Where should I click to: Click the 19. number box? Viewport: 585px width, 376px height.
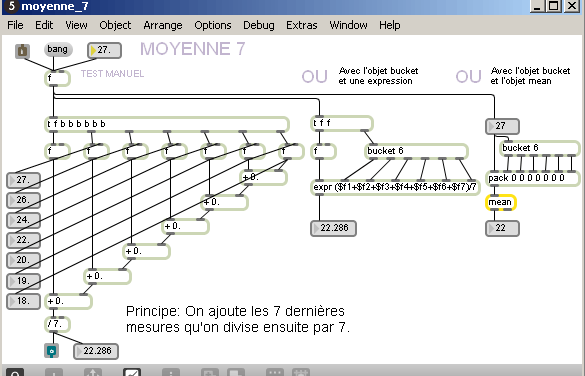point(23,281)
